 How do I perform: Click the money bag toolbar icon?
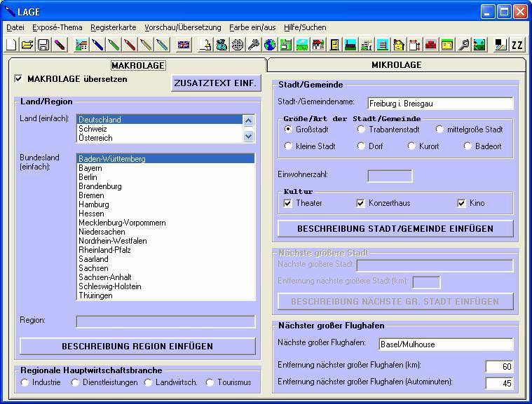point(221,45)
